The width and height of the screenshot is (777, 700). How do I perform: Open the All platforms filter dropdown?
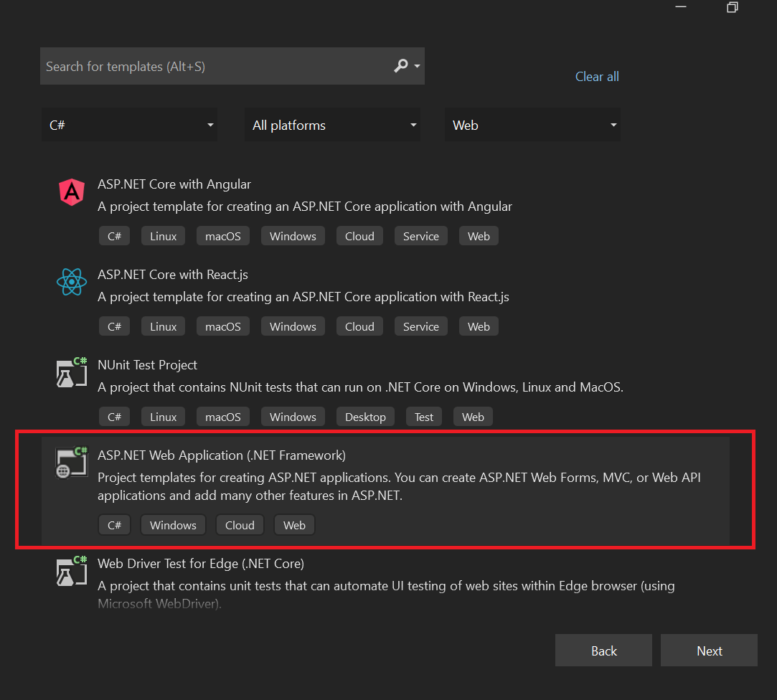pos(332,125)
